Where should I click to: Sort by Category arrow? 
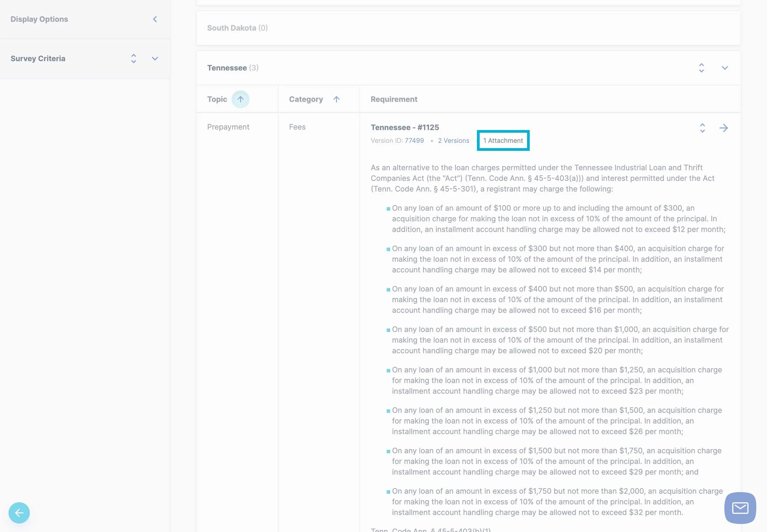click(336, 99)
